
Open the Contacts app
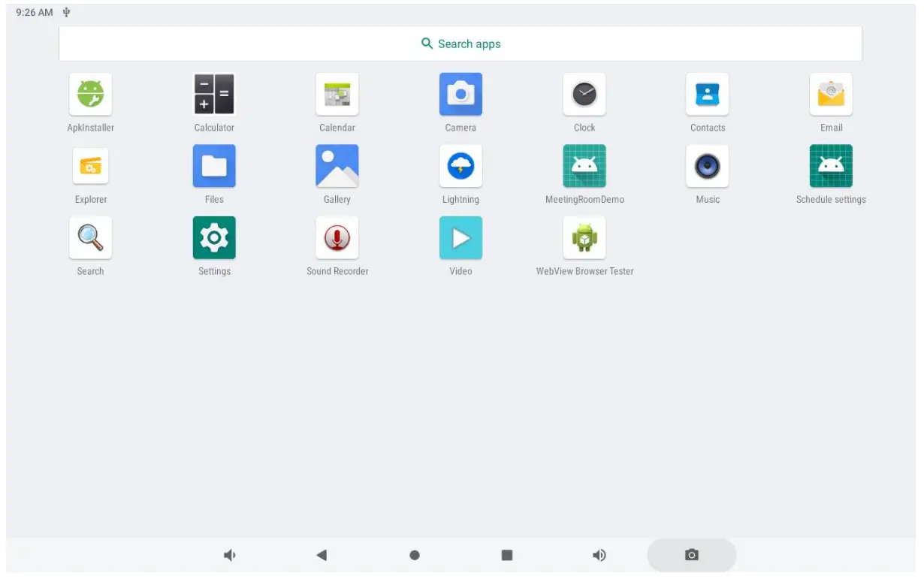708,95
